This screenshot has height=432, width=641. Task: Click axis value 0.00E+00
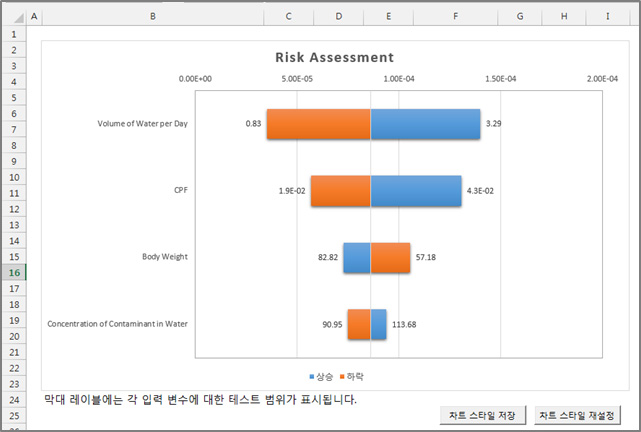point(195,79)
